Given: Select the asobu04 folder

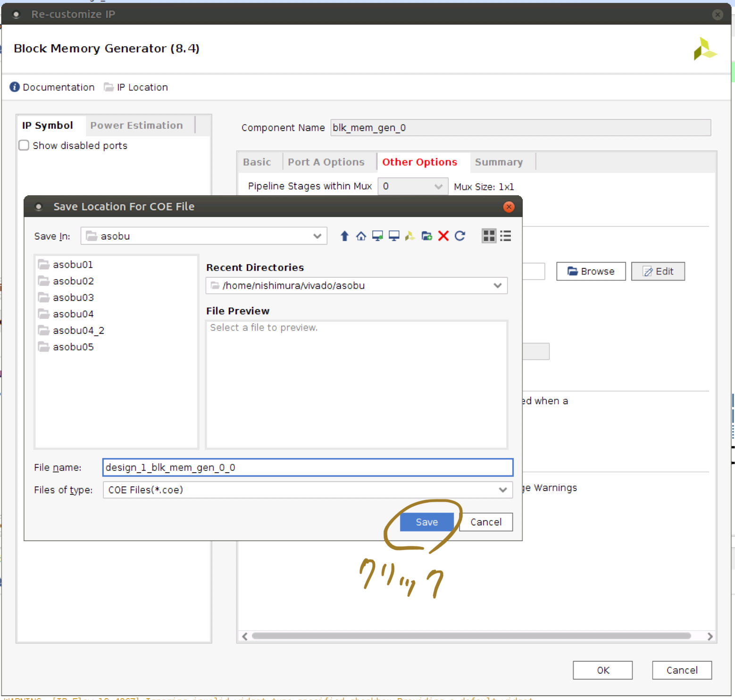Looking at the screenshot, I should click(66, 314).
